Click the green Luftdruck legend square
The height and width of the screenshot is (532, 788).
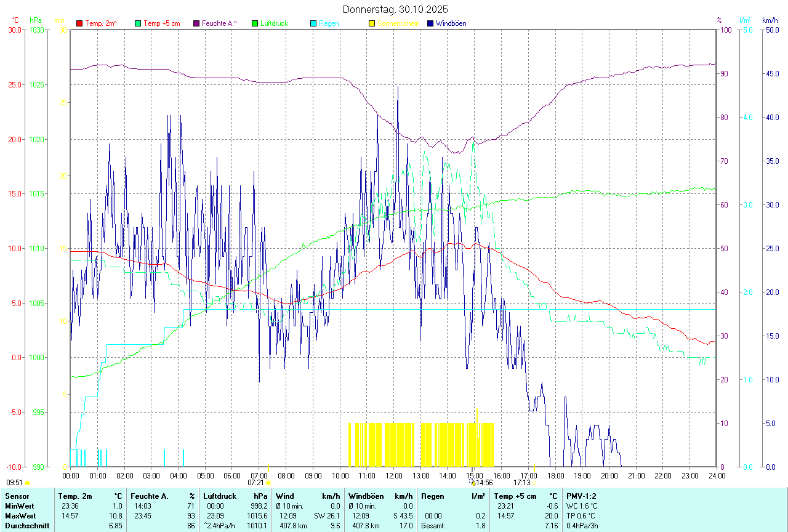255,23
